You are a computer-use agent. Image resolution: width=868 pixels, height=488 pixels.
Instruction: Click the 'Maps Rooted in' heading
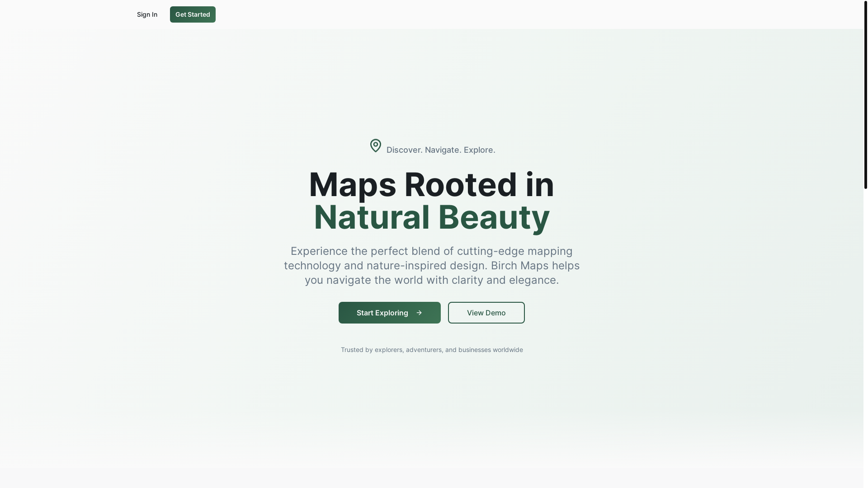click(x=432, y=184)
